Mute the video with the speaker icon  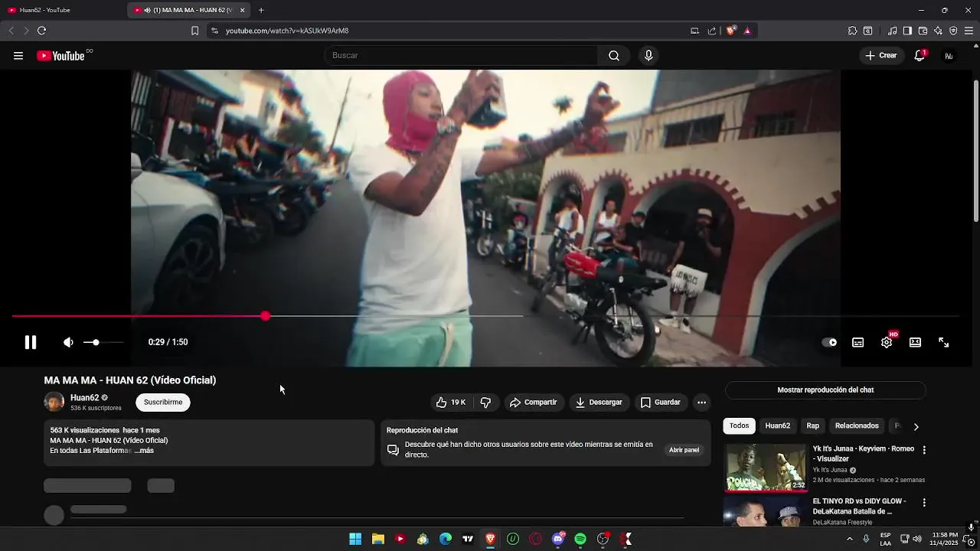click(x=68, y=342)
